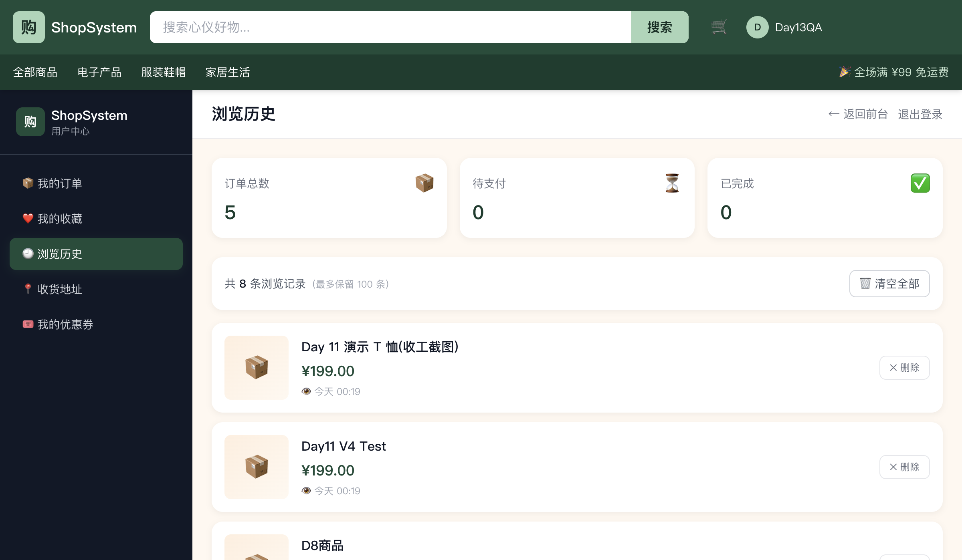The height and width of the screenshot is (560, 962).
Task: Open the Day 11 演示 T 恤 product thumbnail
Action: (257, 368)
